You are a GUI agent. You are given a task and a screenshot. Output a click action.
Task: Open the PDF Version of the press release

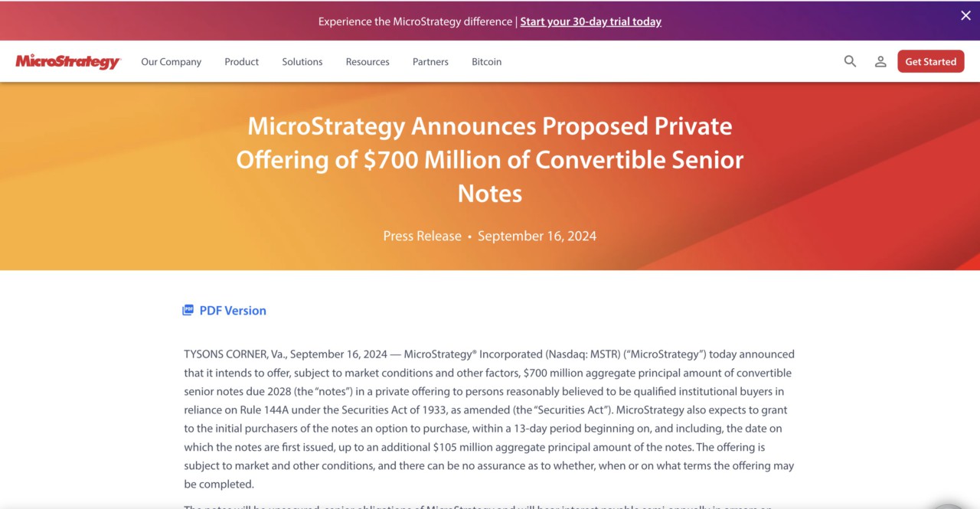coord(232,310)
